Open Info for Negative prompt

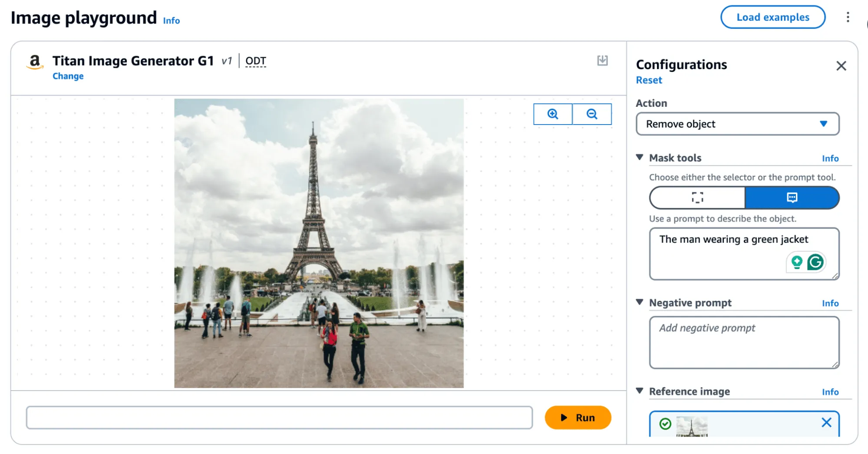pyautogui.click(x=830, y=303)
